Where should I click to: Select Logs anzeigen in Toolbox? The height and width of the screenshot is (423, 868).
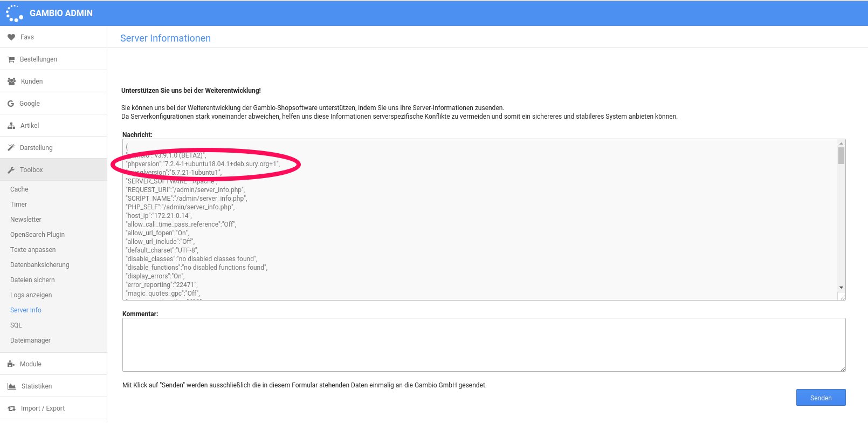pyautogui.click(x=31, y=295)
